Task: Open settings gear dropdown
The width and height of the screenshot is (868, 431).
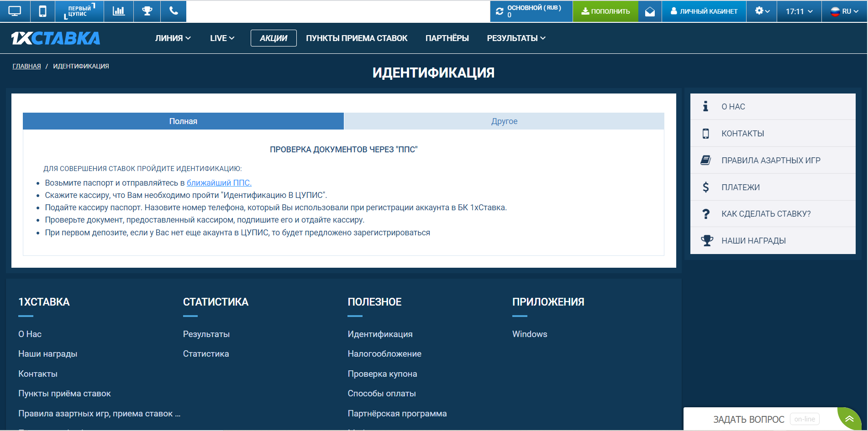Action: tap(762, 11)
